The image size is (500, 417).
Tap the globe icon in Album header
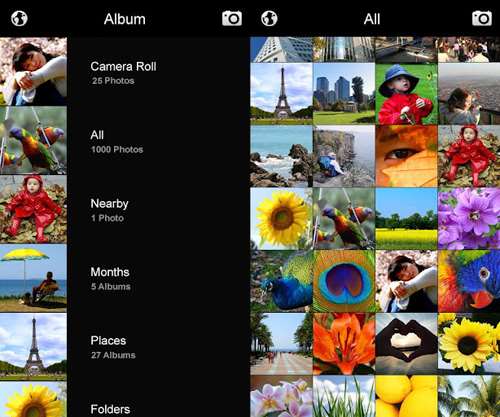click(19, 18)
